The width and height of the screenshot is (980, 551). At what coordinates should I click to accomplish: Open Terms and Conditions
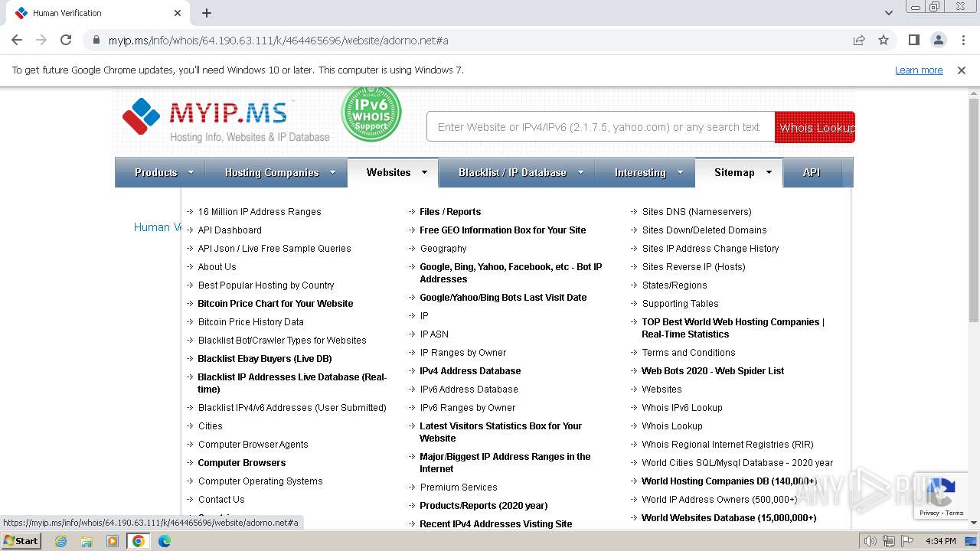[688, 353]
